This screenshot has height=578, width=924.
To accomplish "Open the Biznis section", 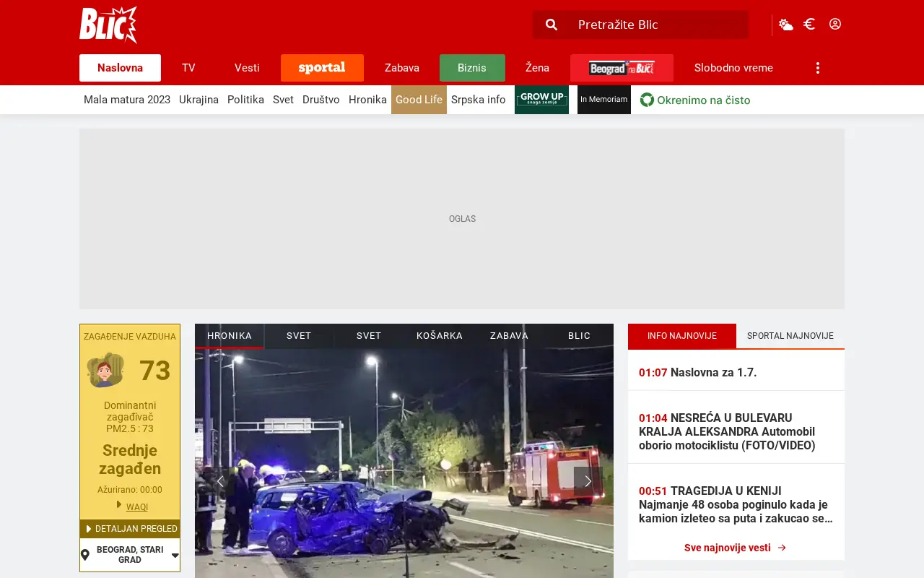I will (x=472, y=68).
